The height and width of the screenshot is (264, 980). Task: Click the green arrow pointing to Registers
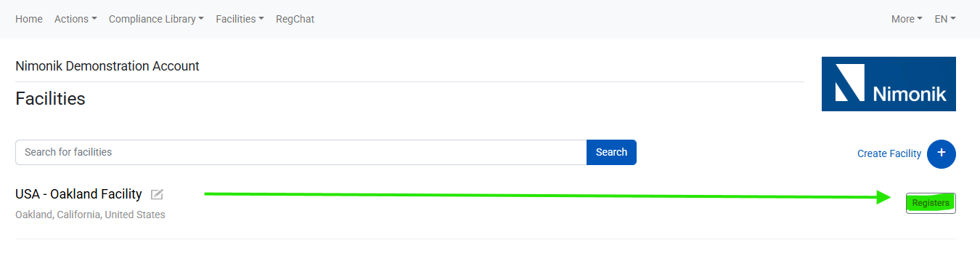click(x=547, y=196)
